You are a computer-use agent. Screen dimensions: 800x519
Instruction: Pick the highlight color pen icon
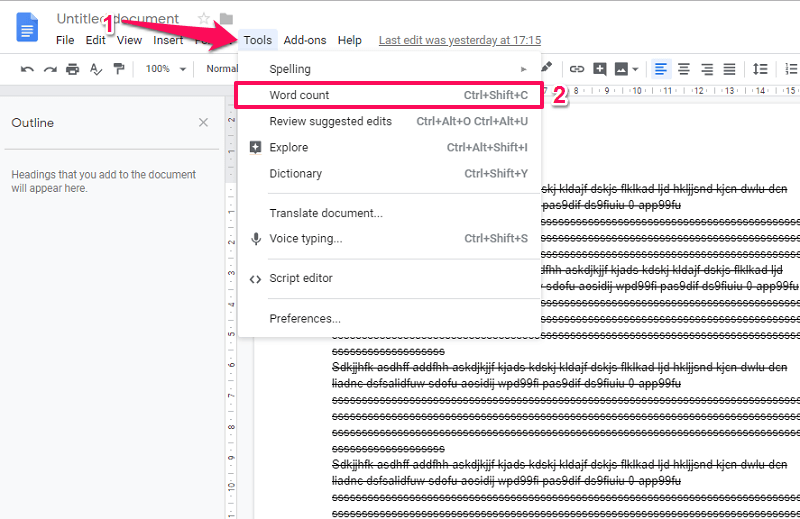[x=546, y=67]
